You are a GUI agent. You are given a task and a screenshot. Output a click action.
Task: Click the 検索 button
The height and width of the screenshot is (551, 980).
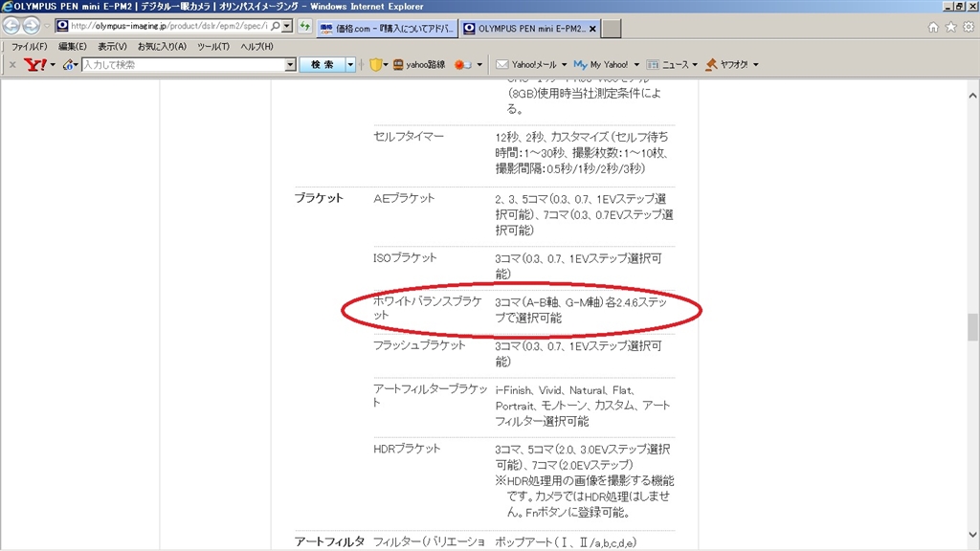point(323,64)
